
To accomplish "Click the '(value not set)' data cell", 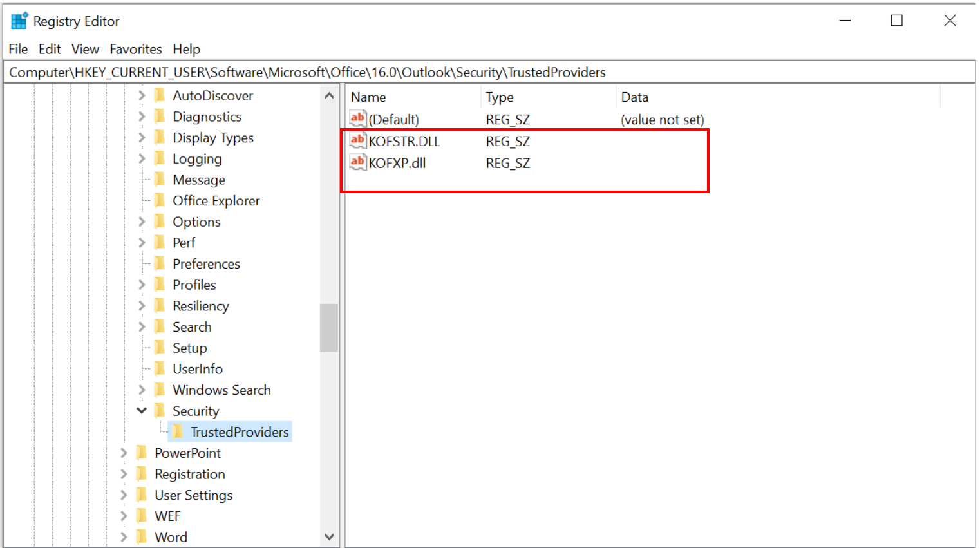I will [662, 119].
